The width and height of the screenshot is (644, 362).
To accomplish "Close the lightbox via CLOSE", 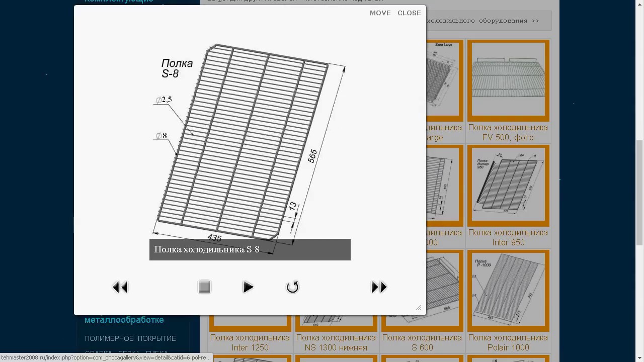I will (409, 13).
